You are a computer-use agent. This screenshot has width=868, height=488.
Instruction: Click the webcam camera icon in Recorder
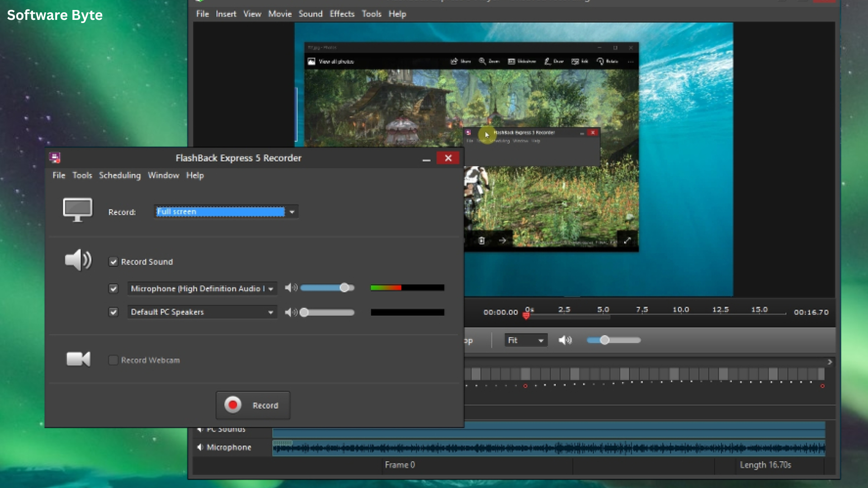[x=78, y=359]
